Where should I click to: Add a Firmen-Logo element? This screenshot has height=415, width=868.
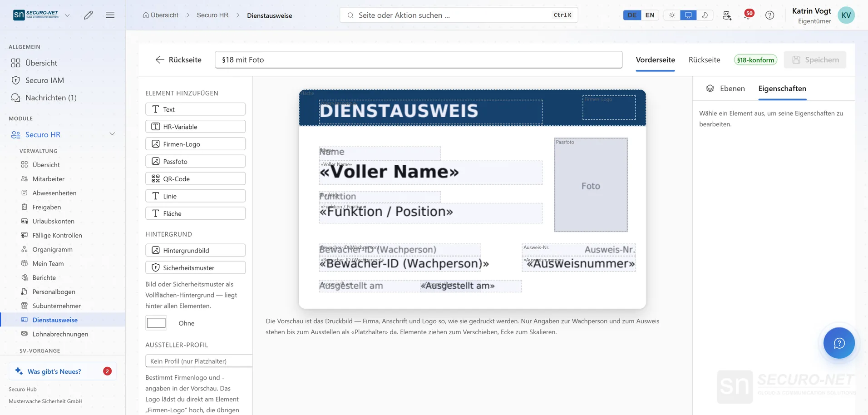(x=195, y=144)
